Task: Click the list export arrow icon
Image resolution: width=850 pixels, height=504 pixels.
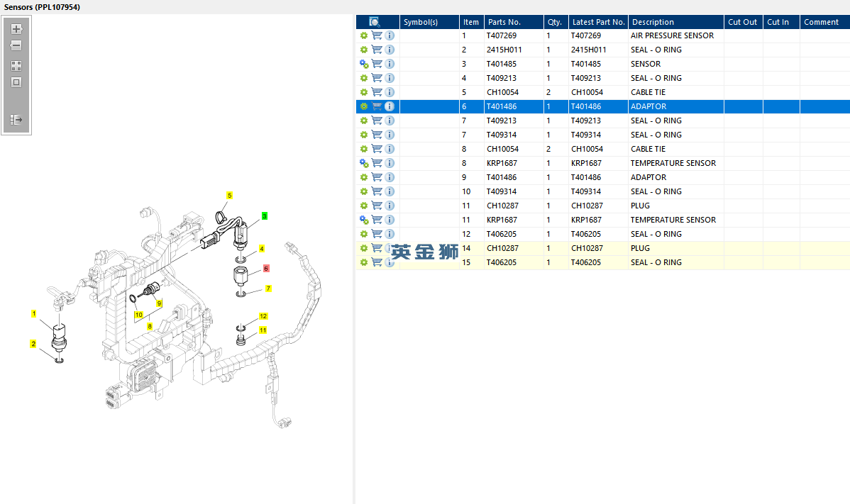Action: point(16,120)
